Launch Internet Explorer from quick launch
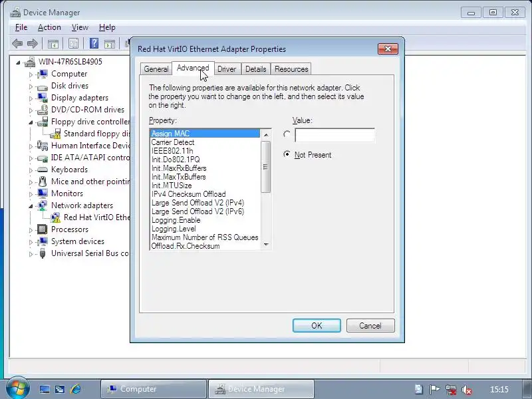Viewport: 532px width, 399px height. pos(76,389)
